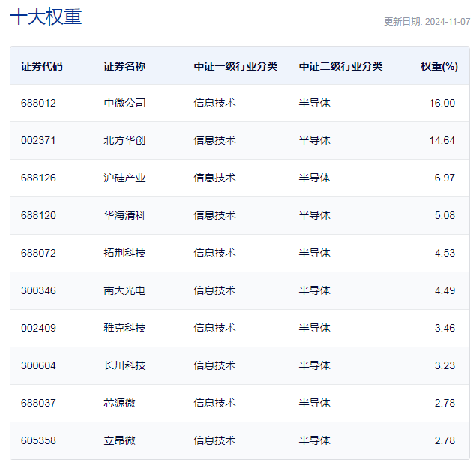The height and width of the screenshot is (468, 476).
Task: Click the 证券名称 column header
Action: (124, 66)
